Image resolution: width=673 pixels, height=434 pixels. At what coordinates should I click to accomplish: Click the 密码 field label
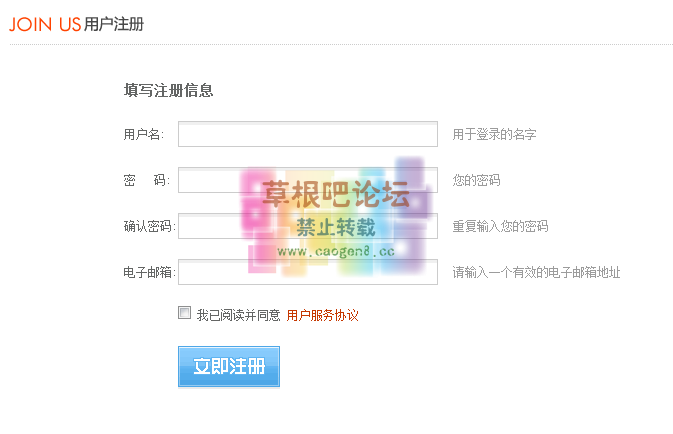[x=145, y=181]
